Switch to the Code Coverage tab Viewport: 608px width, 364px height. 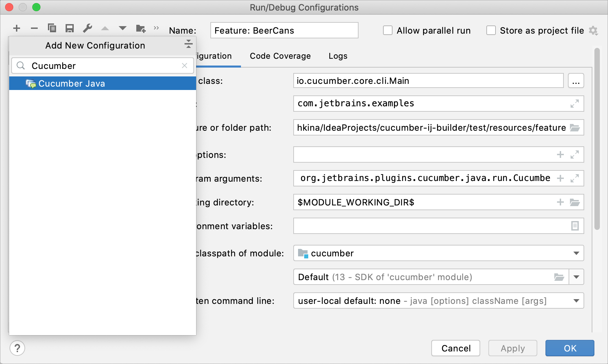280,56
